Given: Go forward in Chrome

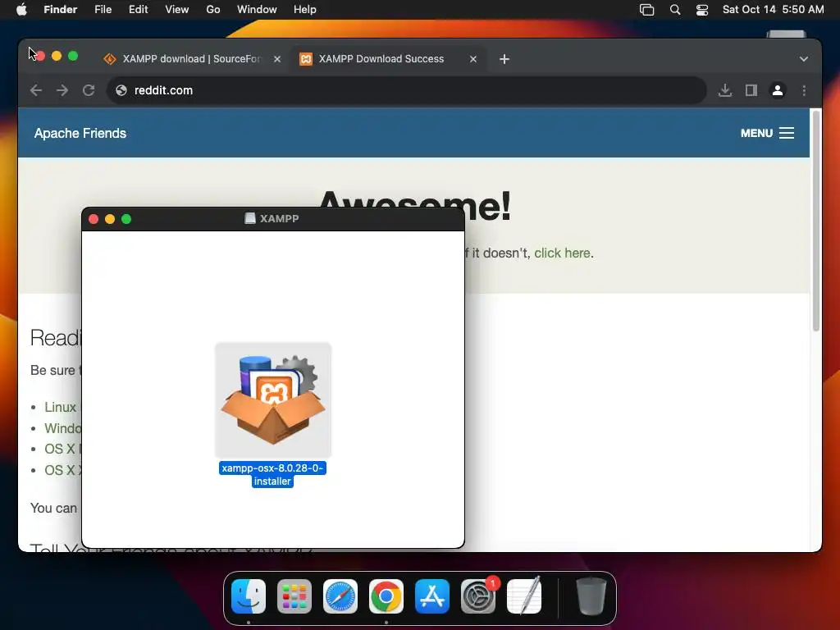Looking at the screenshot, I should click(x=62, y=90).
